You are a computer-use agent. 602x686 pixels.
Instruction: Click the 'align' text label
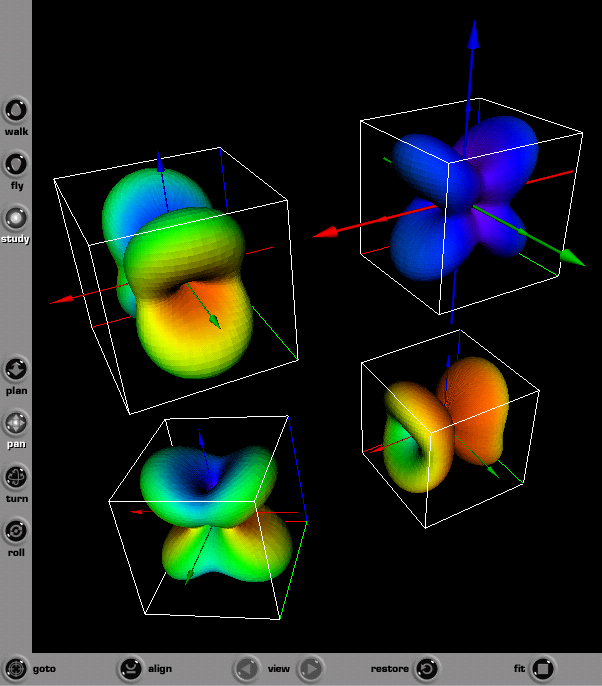160,669
